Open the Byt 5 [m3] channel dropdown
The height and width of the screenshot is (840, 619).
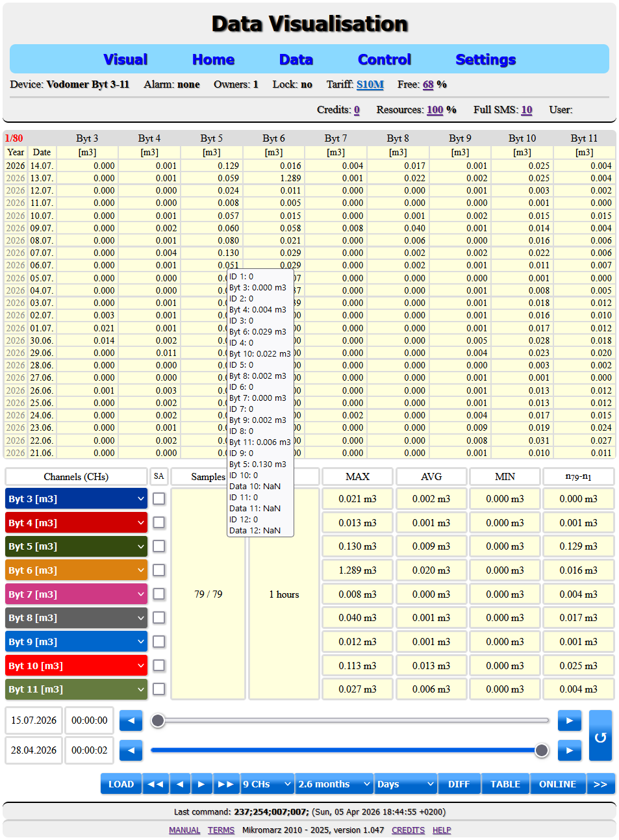76,546
